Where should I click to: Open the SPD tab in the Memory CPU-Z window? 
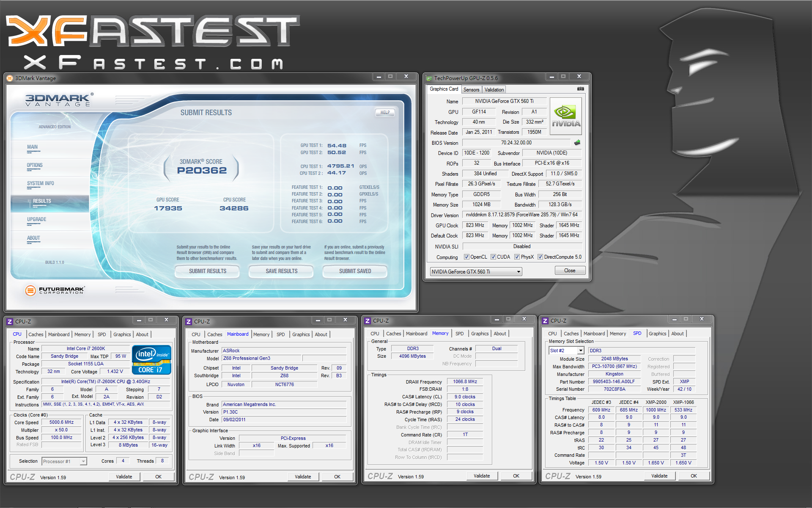pos(460,334)
